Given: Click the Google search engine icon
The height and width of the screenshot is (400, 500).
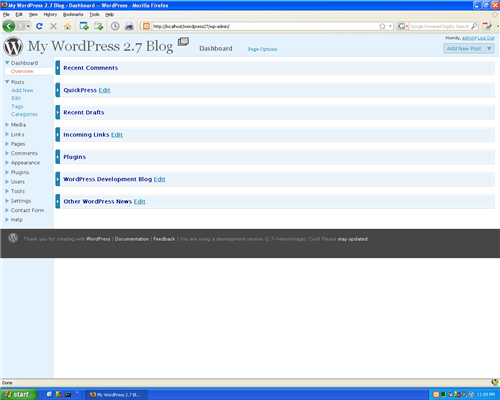Looking at the screenshot, I should point(401,26).
